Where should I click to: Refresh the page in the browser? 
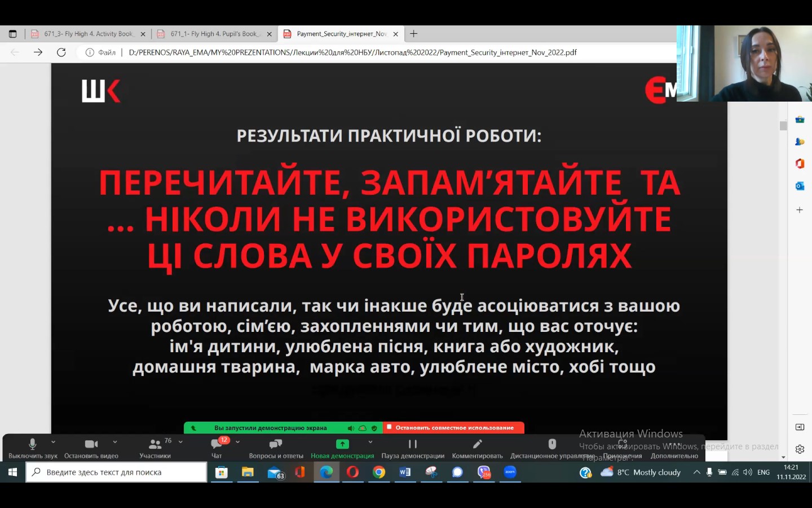pyautogui.click(x=61, y=52)
